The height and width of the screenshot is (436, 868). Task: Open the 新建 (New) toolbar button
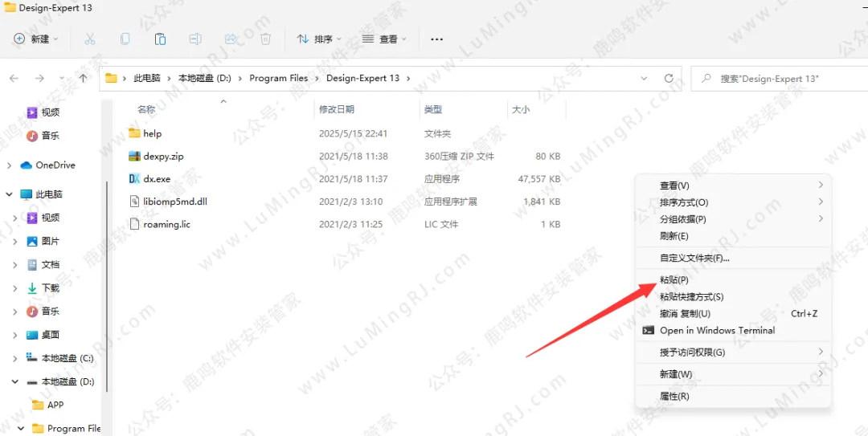coord(36,39)
